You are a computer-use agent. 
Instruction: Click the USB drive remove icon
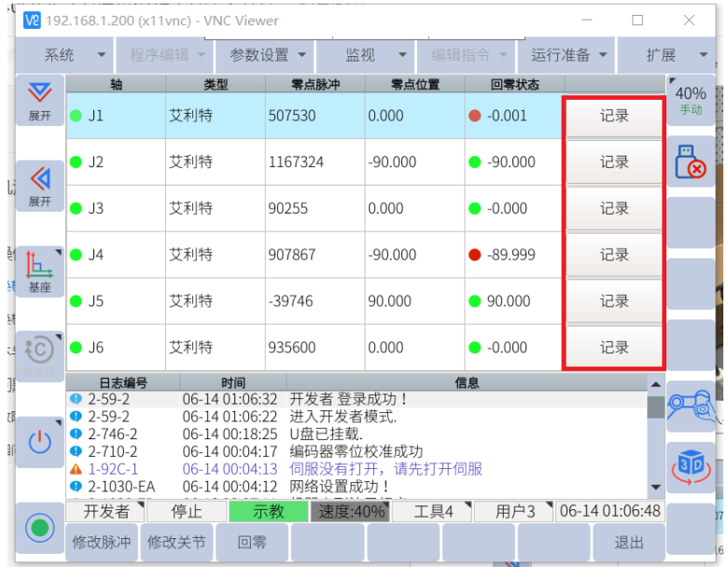point(691,162)
